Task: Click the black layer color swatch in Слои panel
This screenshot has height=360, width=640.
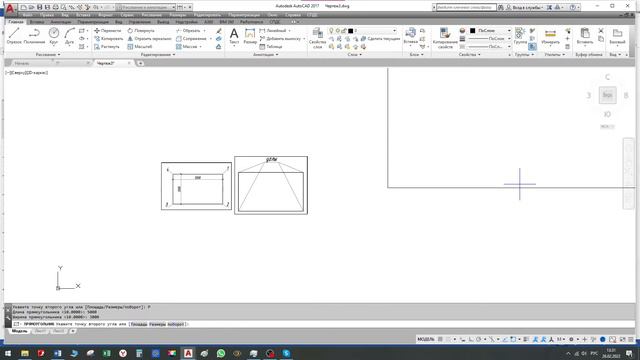Action: (x=351, y=31)
